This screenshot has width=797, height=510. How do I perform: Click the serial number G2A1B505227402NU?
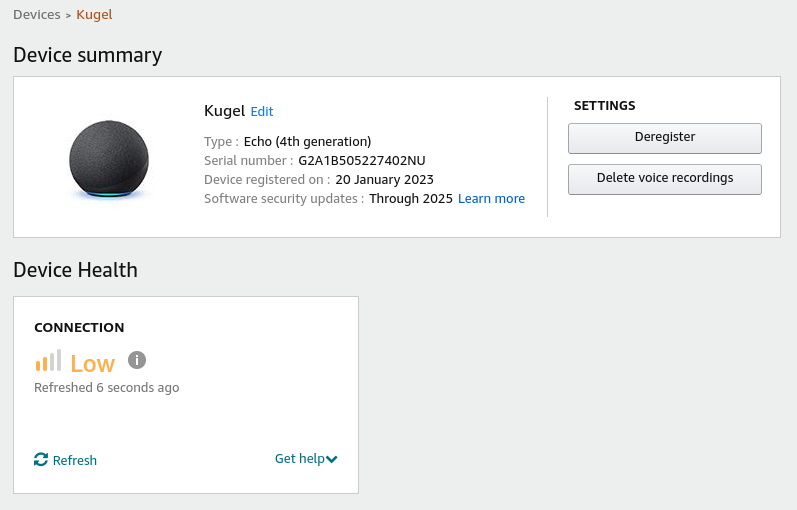[x=362, y=160]
